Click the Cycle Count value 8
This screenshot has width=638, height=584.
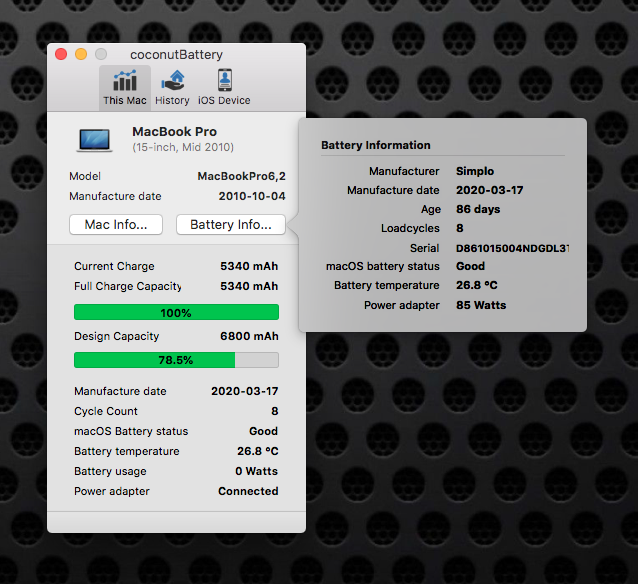(x=275, y=411)
